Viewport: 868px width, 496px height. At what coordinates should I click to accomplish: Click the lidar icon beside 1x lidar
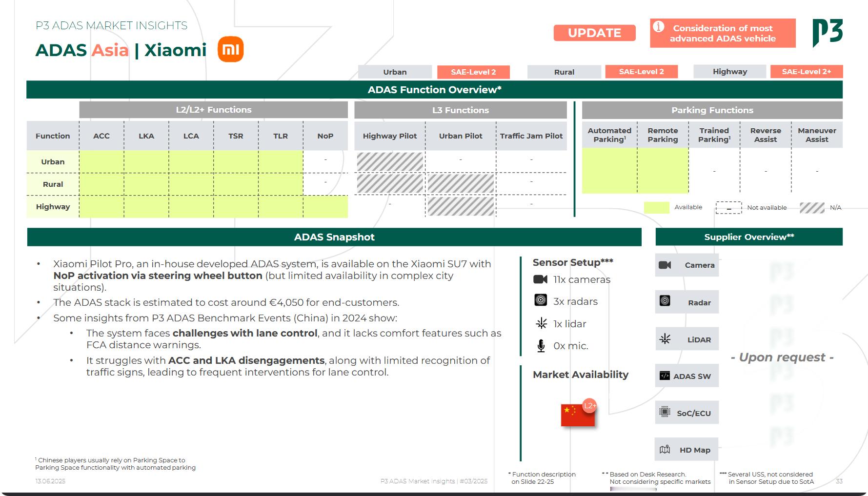tap(541, 323)
